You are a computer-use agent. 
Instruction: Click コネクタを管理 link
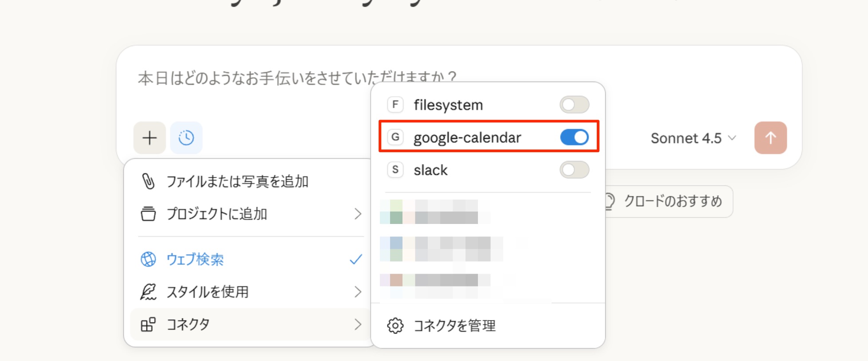[454, 326]
